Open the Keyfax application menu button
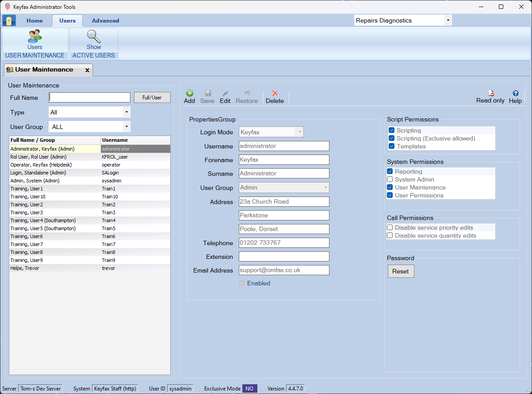This screenshot has height=394, width=532. point(9,21)
